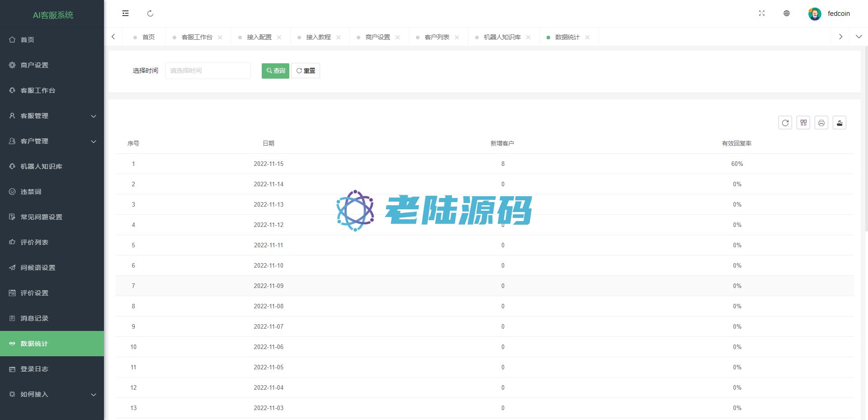This screenshot has height=420, width=868.
Task: Click the print table icon
Action: tap(821, 123)
